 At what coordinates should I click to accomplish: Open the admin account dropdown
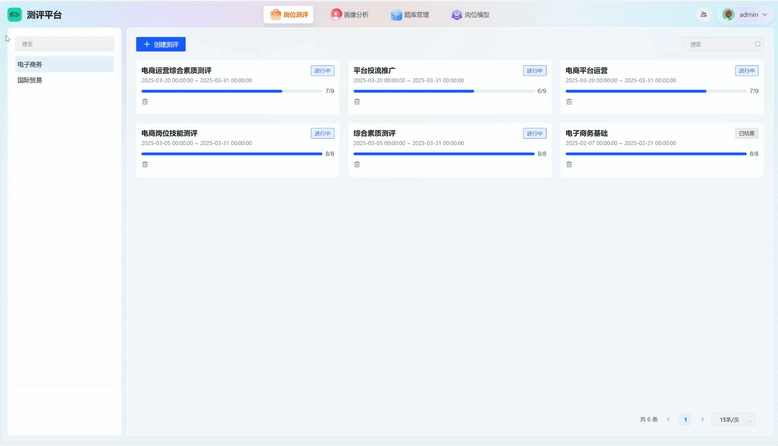746,15
